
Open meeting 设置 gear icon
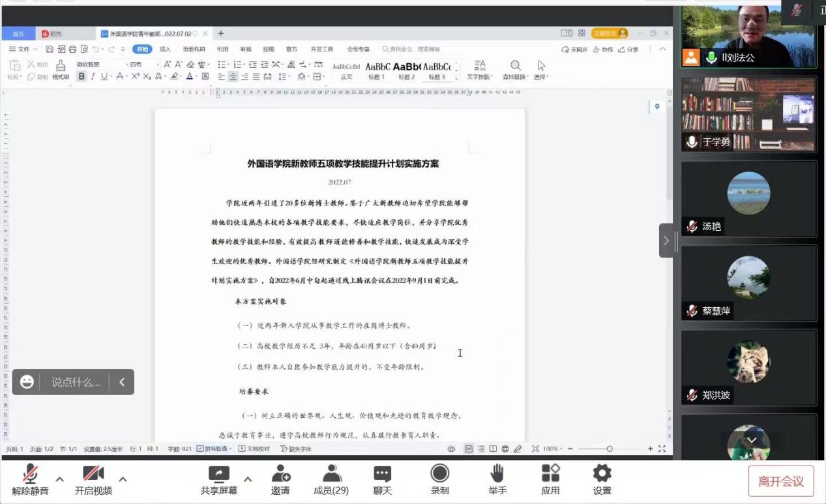click(x=602, y=474)
